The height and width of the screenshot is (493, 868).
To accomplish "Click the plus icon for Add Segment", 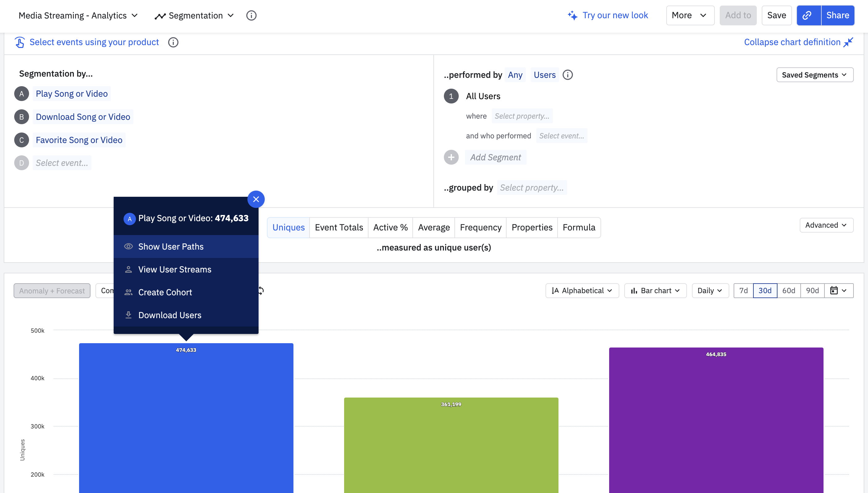I will [451, 158].
